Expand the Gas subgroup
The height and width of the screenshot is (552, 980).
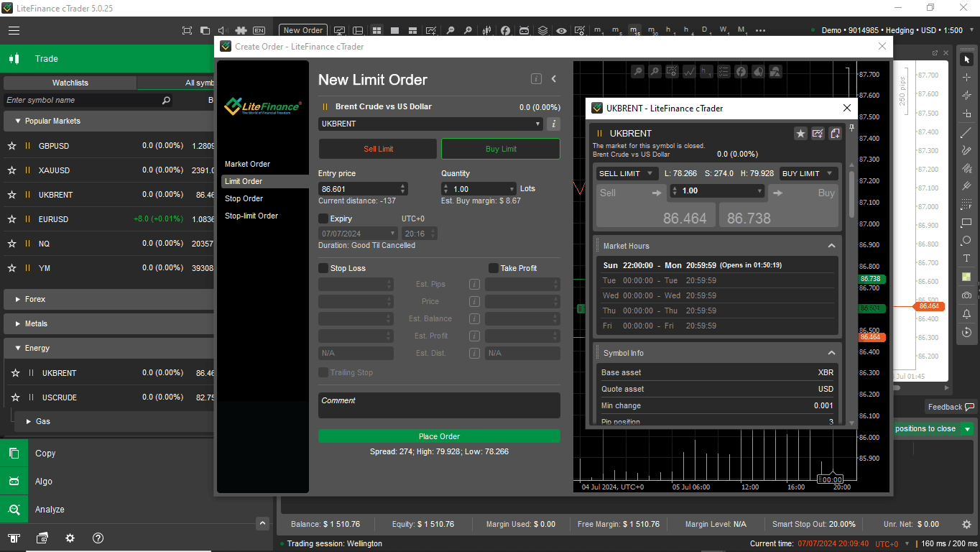coord(28,421)
